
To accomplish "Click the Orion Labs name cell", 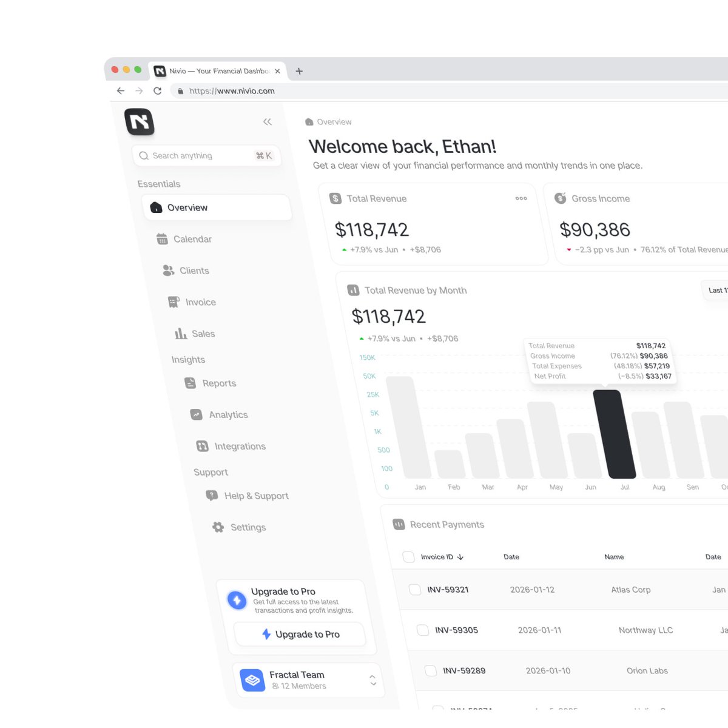I will 647,671.
